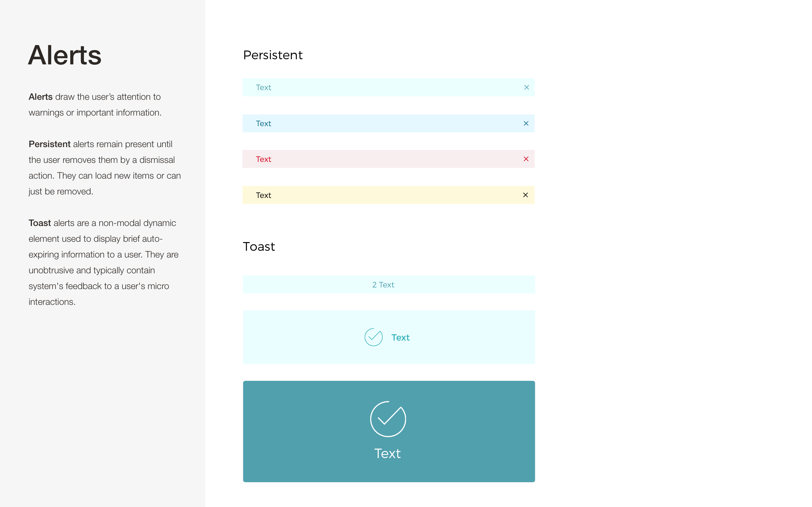Click the red alert 'Text' label
Image resolution: width=812 pixels, height=507 pixels.
[263, 159]
